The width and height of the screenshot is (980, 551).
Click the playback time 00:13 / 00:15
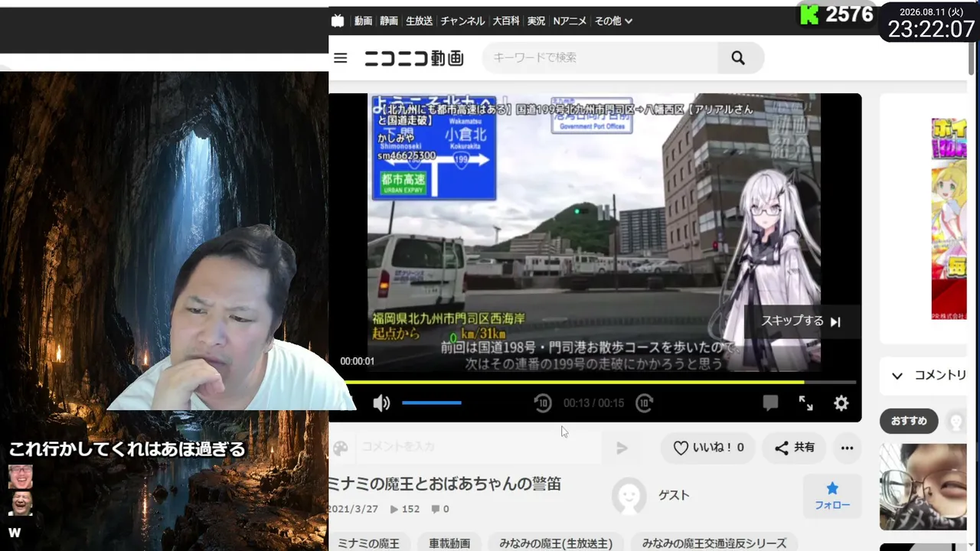click(594, 403)
